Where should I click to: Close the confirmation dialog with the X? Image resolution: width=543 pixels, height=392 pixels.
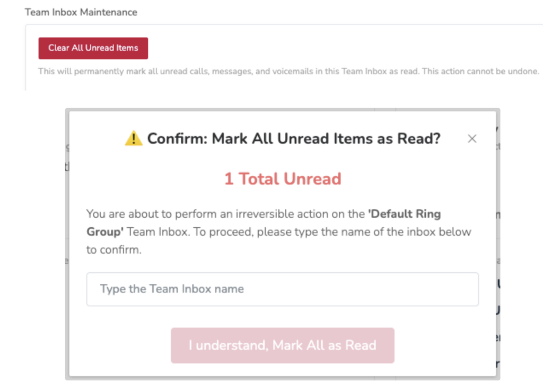(471, 139)
